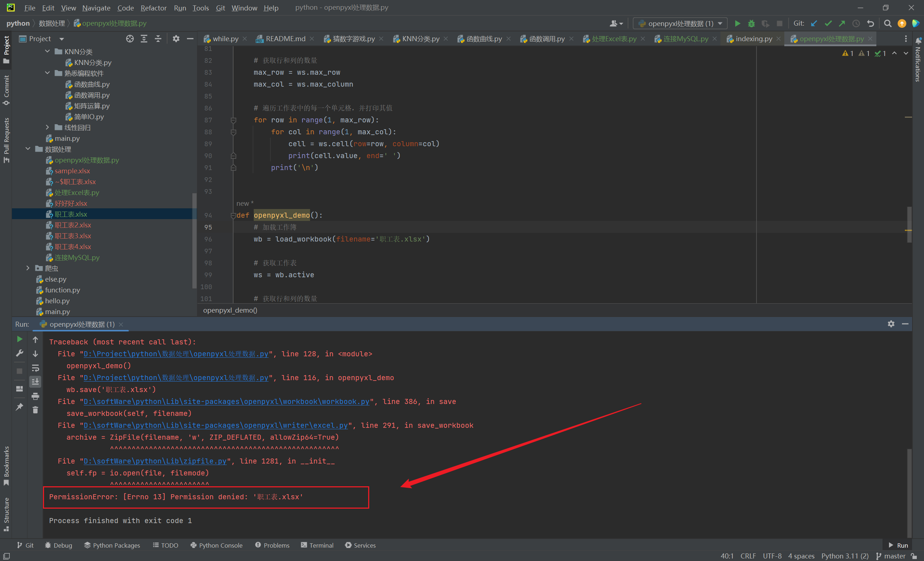Viewport: 924px width, 561px height.
Task: Toggle scroll to end in Run console
Action: 35,382
